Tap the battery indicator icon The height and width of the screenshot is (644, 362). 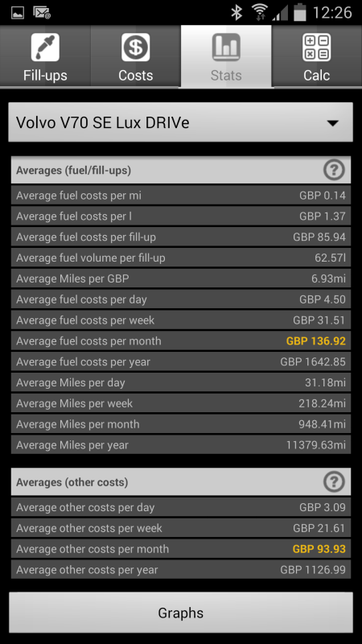[x=300, y=12]
